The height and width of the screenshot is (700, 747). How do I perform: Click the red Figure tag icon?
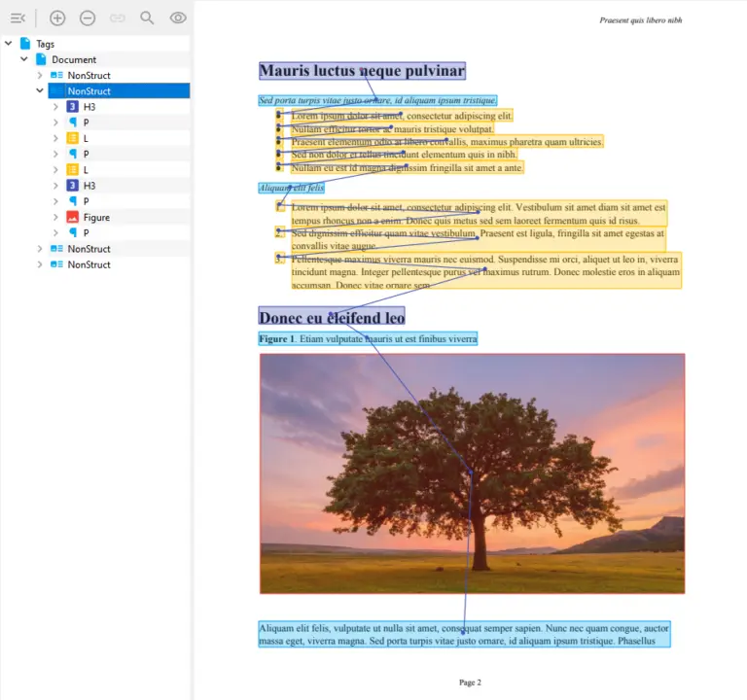coord(72,217)
